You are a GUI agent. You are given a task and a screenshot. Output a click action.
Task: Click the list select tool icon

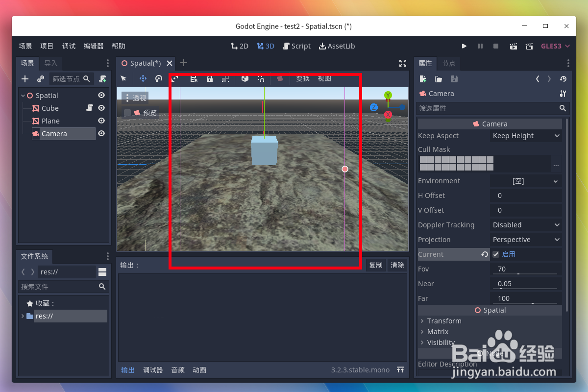click(x=194, y=78)
